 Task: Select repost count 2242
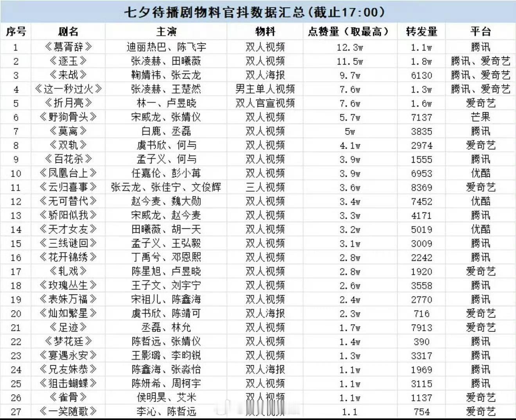pos(421,258)
